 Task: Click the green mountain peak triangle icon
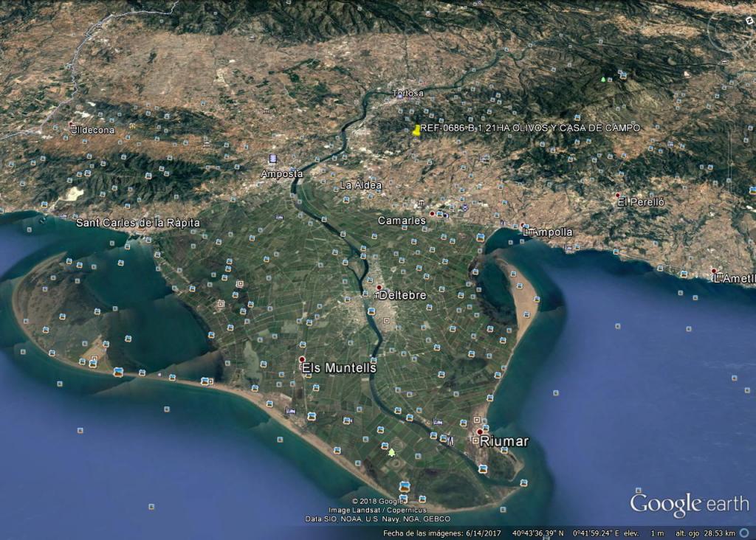(x=602, y=79)
